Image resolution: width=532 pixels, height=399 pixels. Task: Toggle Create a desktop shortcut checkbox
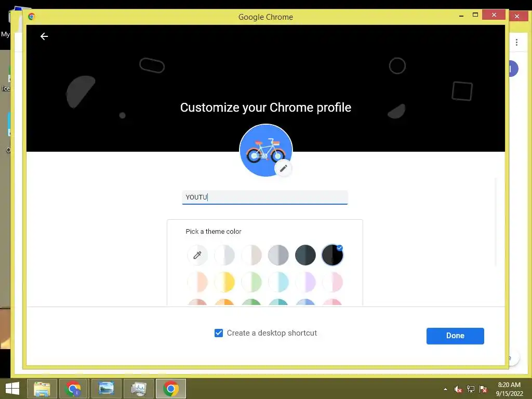(219, 333)
